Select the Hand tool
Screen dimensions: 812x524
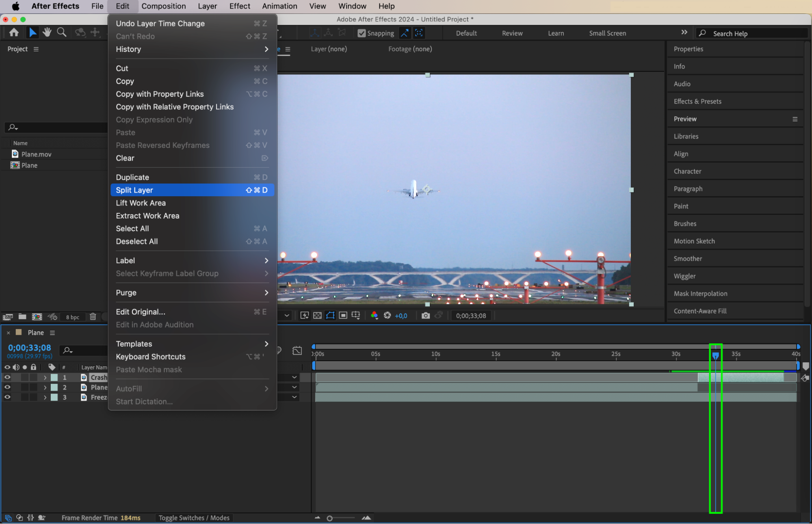pos(47,32)
